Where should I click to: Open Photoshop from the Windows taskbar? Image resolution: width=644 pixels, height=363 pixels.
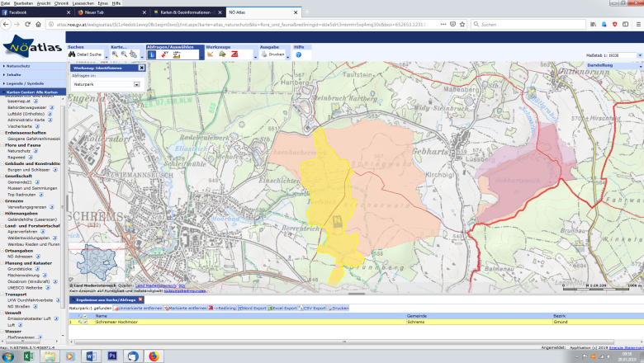(x=111, y=356)
